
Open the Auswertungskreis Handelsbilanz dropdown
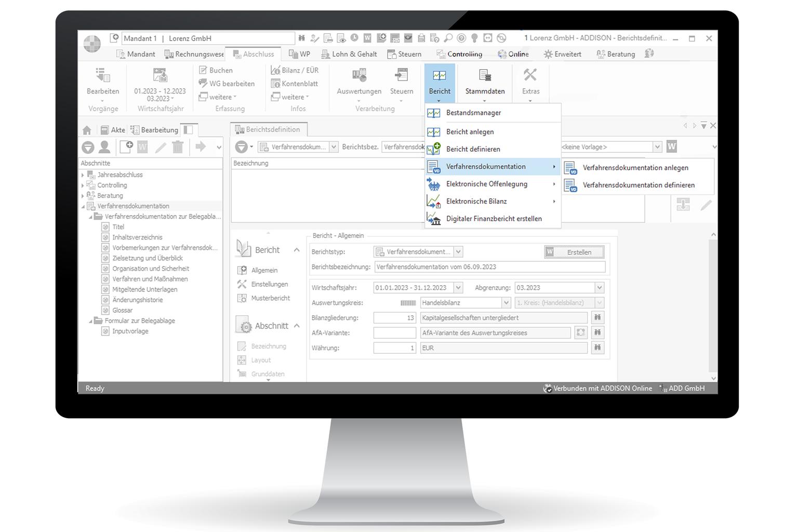(x=506, y=302)
